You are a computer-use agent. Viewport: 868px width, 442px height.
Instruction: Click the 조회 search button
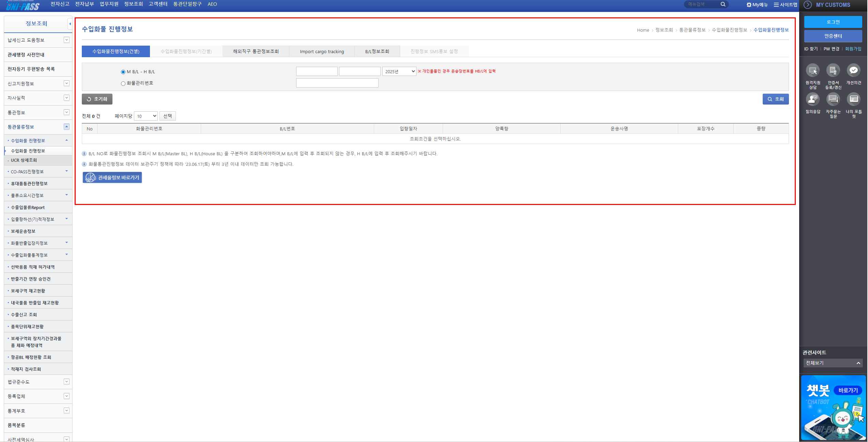[775, 99]
